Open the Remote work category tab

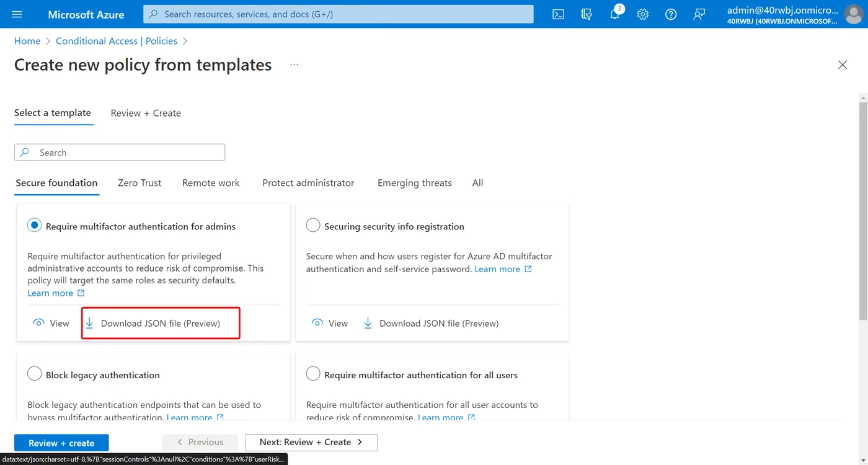[211, 183]
